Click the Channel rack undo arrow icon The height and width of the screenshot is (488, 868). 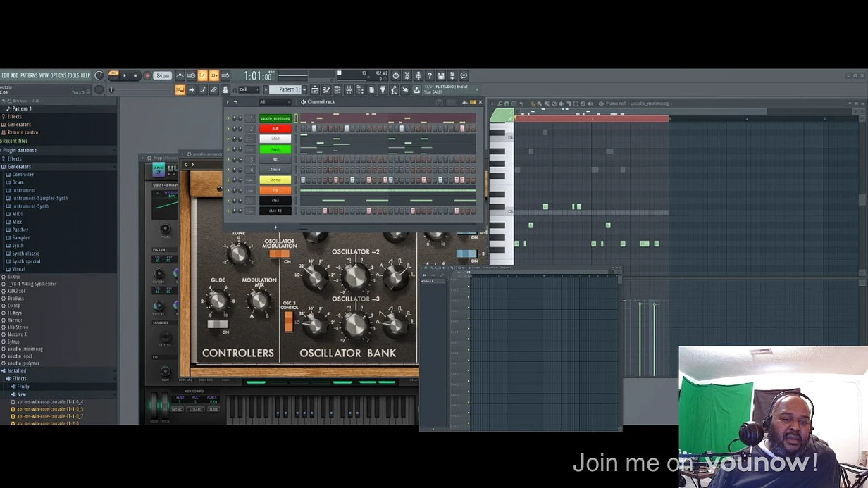point(235,102)
